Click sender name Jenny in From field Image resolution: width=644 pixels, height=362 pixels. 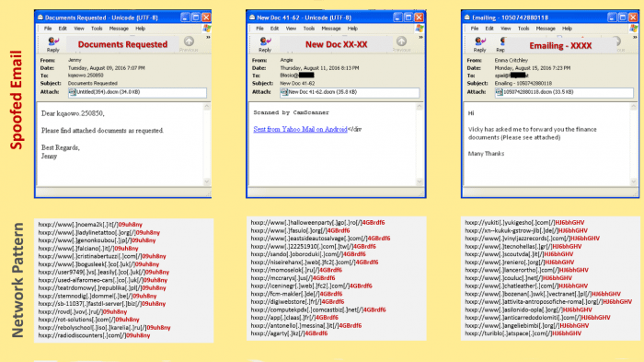click(x=75, y=60)
